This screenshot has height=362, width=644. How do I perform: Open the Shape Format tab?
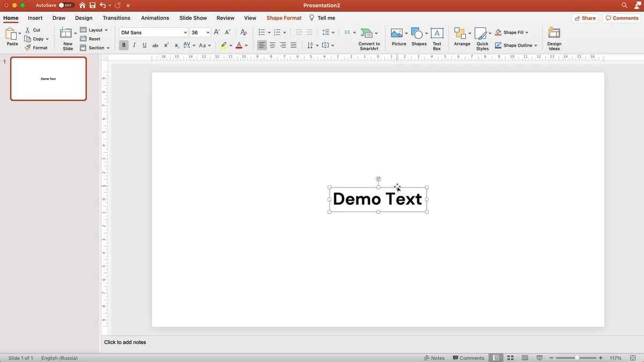(x=284, y=18)
